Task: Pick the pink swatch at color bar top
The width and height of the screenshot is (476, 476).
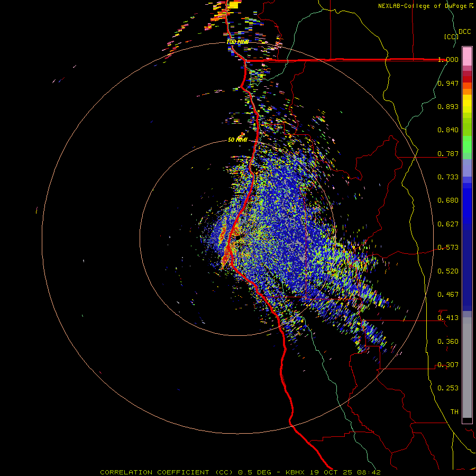Action: click(467, 57)
